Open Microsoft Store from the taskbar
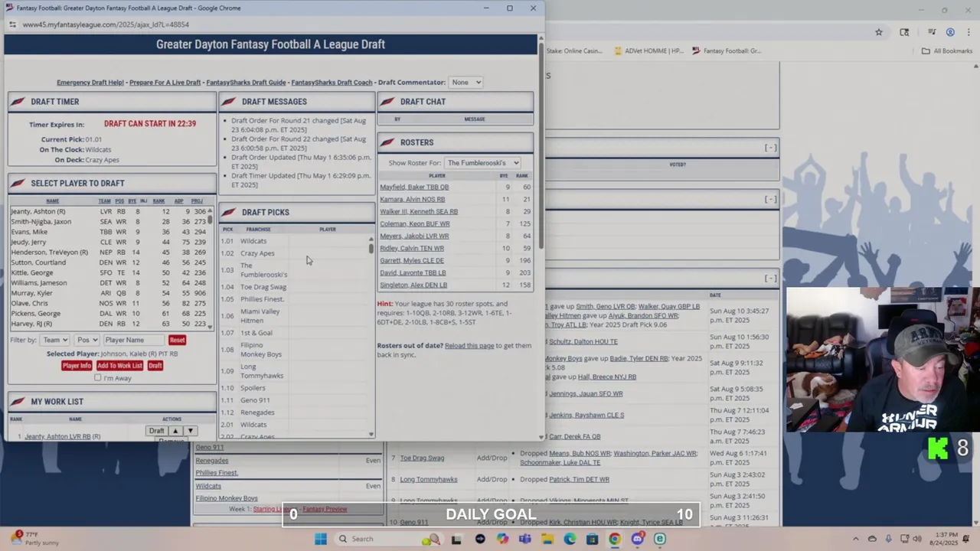The image size is (980, 551). 592,539
